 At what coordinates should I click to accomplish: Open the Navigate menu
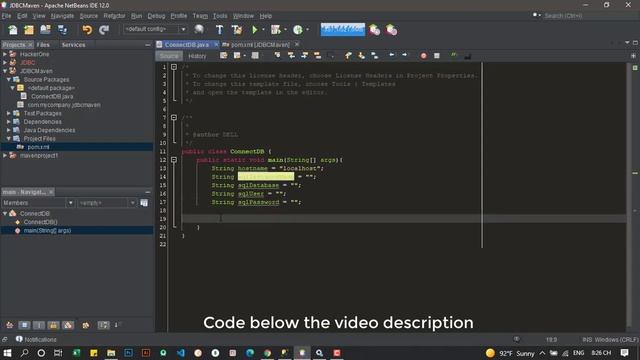point(62,16)
